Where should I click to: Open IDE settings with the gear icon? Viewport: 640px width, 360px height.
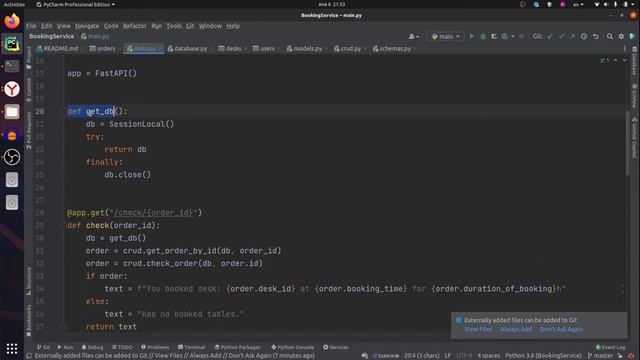point(621,36)
